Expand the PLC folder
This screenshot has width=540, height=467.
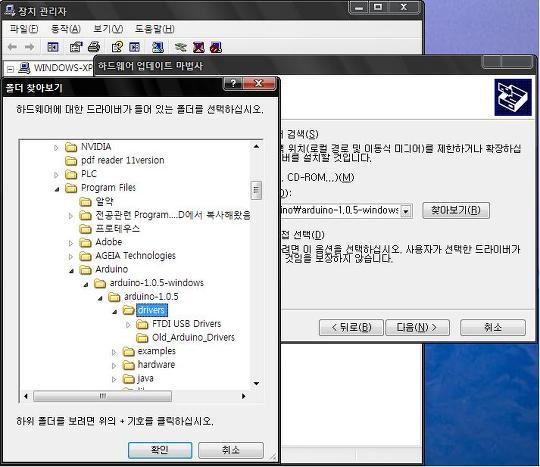(x=56, y=175)
